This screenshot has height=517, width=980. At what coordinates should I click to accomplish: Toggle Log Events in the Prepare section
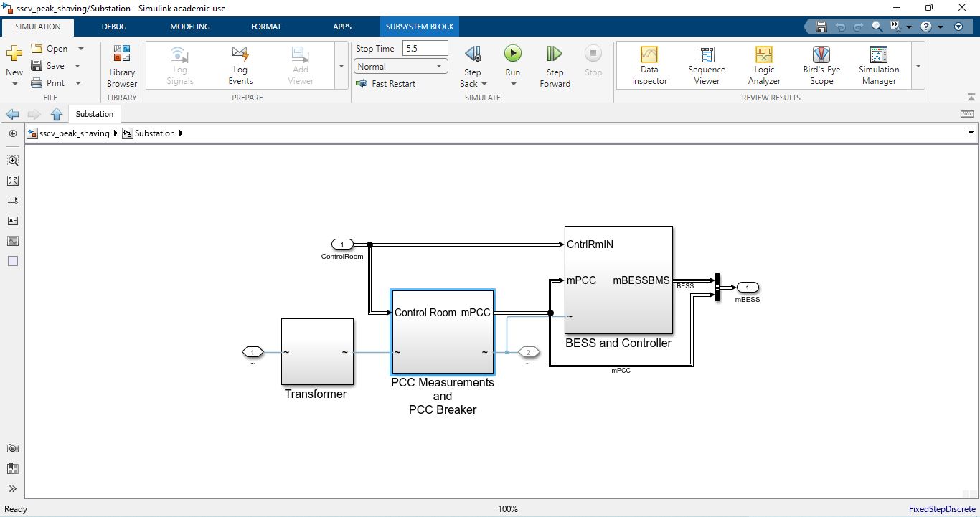[240, 65]
